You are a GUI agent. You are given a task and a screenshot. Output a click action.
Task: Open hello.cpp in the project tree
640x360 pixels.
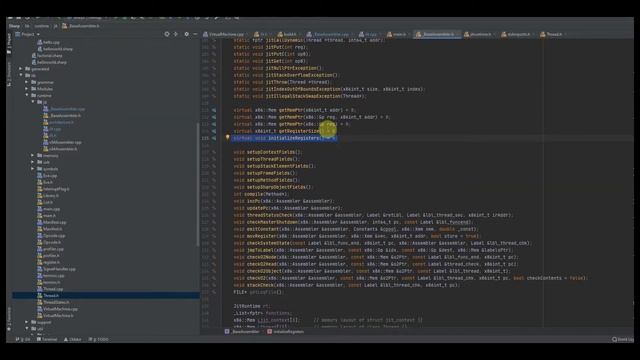[48, 42]
